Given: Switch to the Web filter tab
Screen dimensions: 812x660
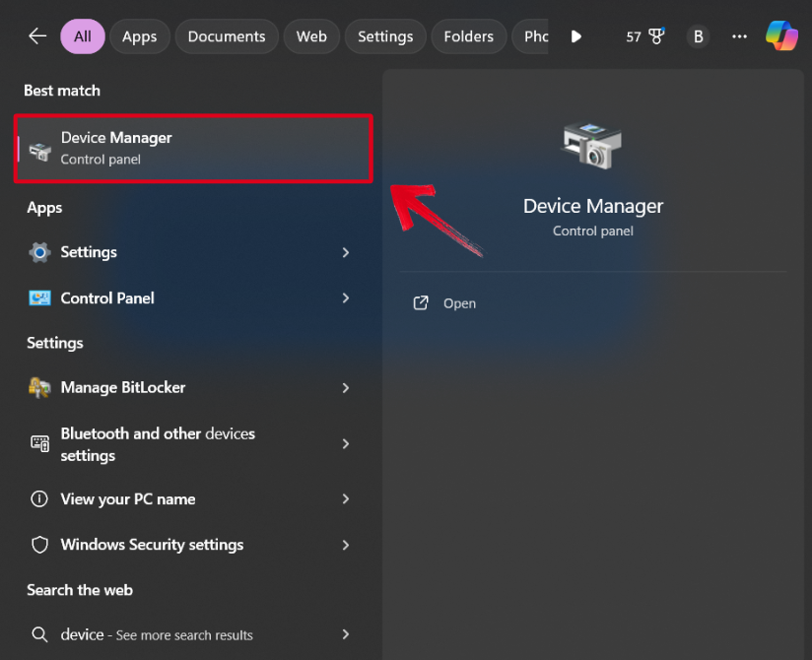Looking at the screenshot, I should pyautogui.click(x=311, y=36).
